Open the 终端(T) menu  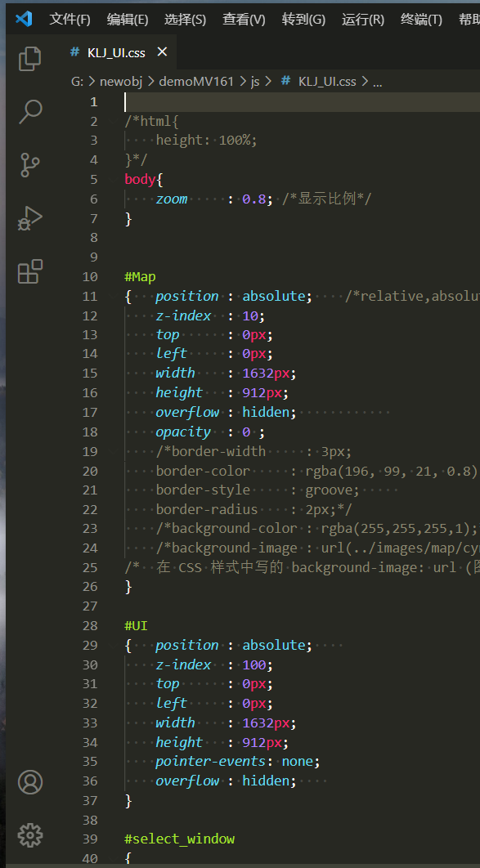point(421,20)
